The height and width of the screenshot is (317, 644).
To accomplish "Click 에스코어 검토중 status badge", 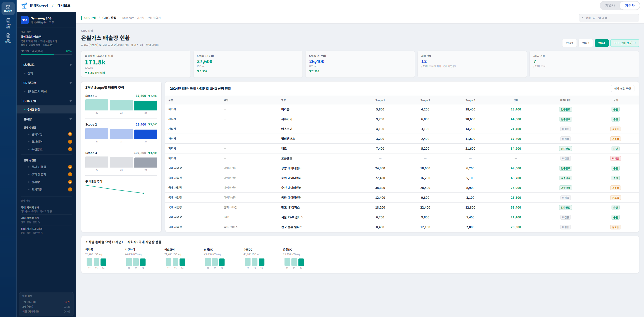I will (615, 129).
